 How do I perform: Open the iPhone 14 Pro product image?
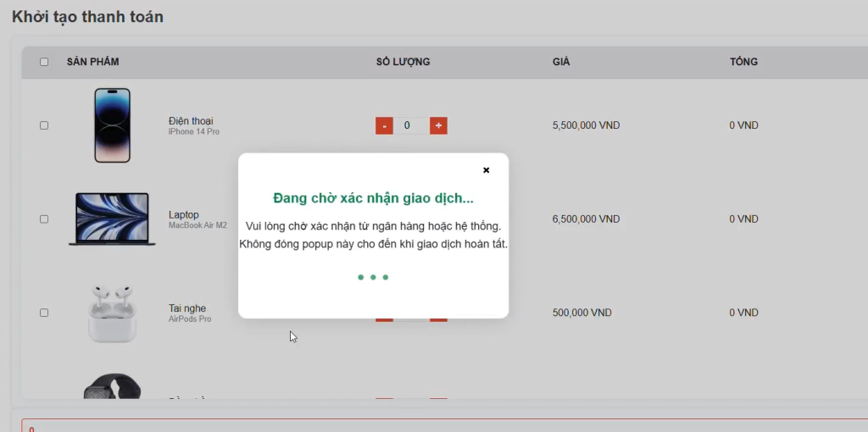[x=112, y=125]
